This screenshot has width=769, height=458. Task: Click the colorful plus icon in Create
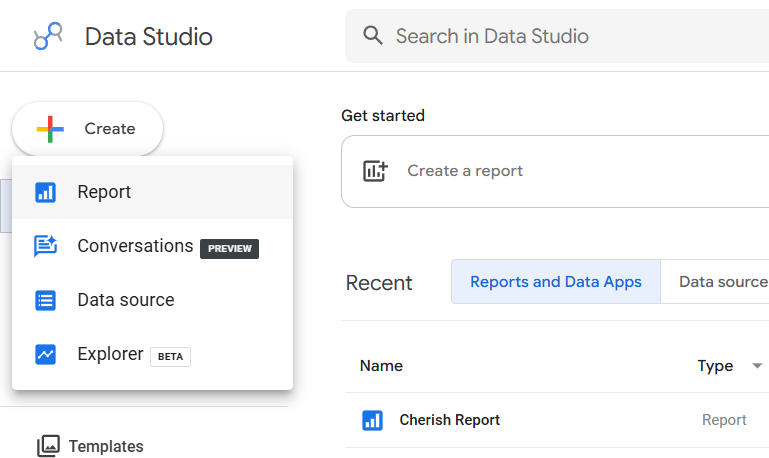(x=50, y=129)
